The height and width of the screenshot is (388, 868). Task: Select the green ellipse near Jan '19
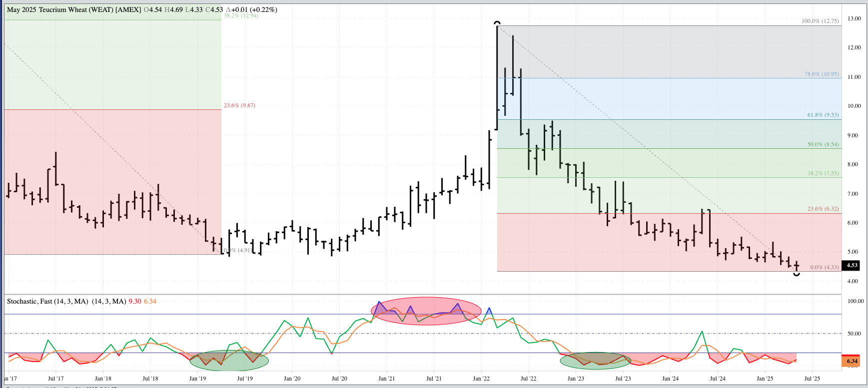pyautogui.click(x=229, y=361)
